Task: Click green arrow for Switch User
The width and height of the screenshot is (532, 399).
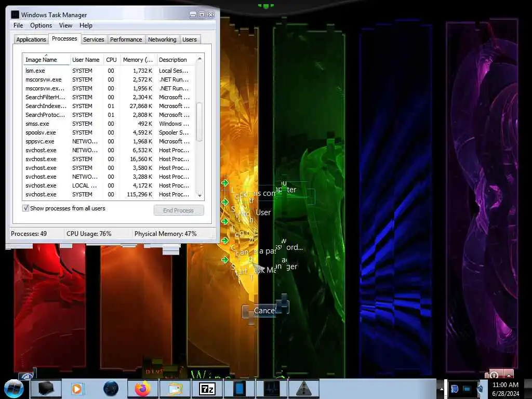Action: [x=225, y=202]
